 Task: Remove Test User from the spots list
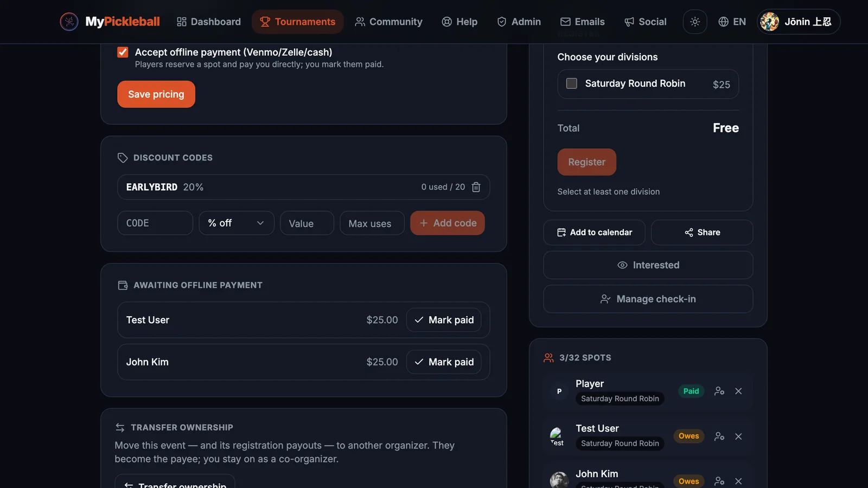click(x=738, y=436)
